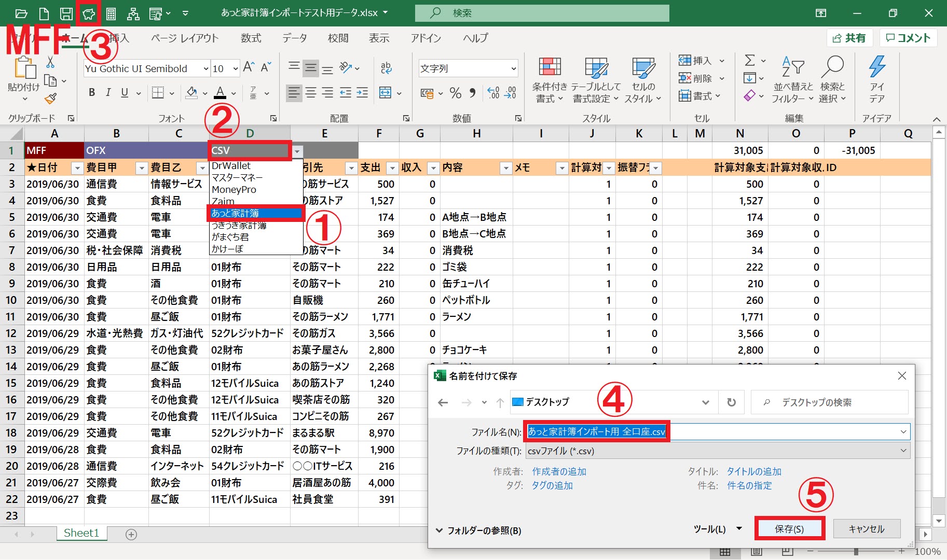This screenshot has height=560, width=947.
Task: Click the New document icon in quick access toolbar
Action: click(44, 13)
